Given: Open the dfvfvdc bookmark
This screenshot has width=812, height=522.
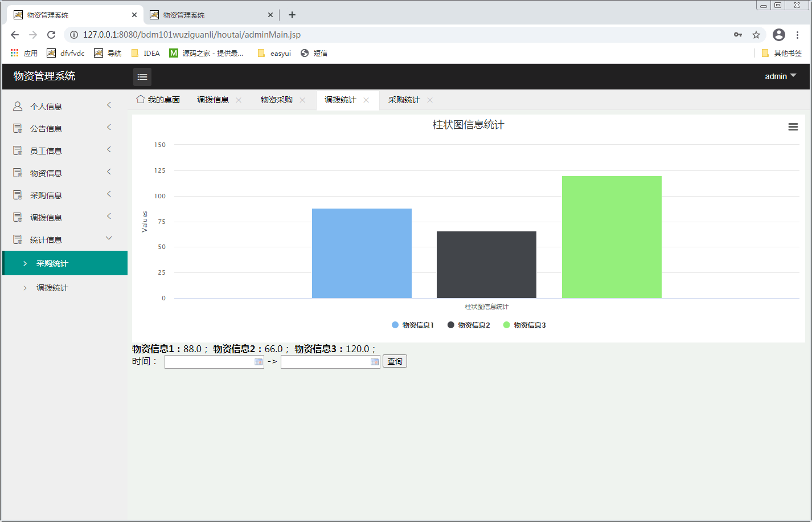Looking at the screenshot, I should click(x=65, y=53).
